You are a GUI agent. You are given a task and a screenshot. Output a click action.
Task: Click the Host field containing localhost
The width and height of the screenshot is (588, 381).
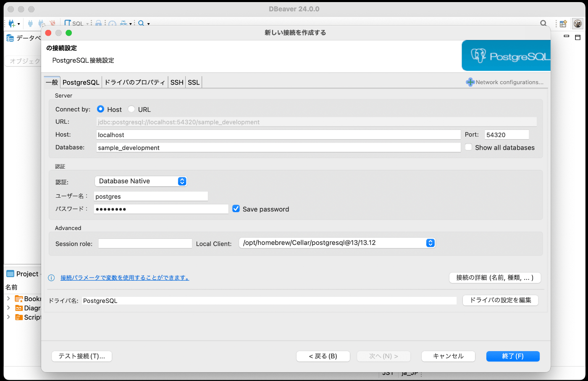(278, 135)
